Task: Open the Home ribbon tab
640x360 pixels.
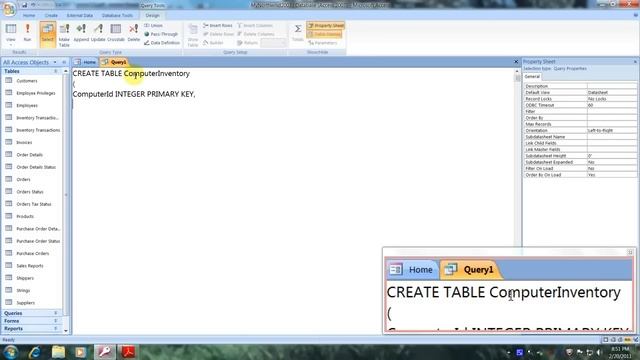Action: (x=29, y=16)
